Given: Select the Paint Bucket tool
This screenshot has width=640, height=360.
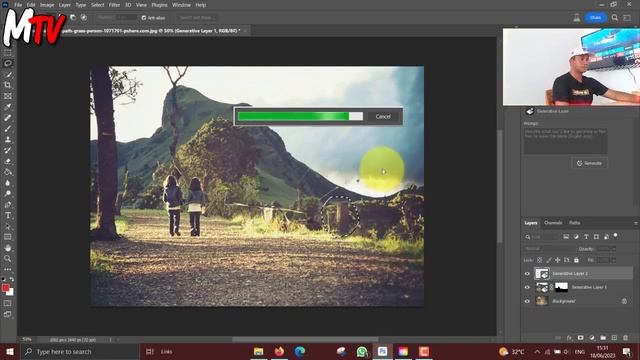Looking at the screenshot, I should point(8,172).
